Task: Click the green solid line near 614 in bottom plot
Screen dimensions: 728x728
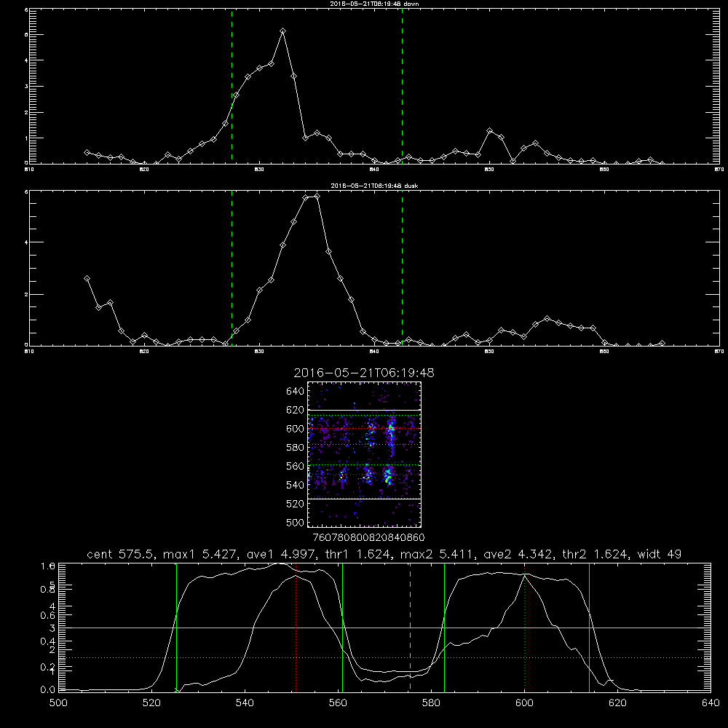Action: pyautogui.click(x=589, y=627)
